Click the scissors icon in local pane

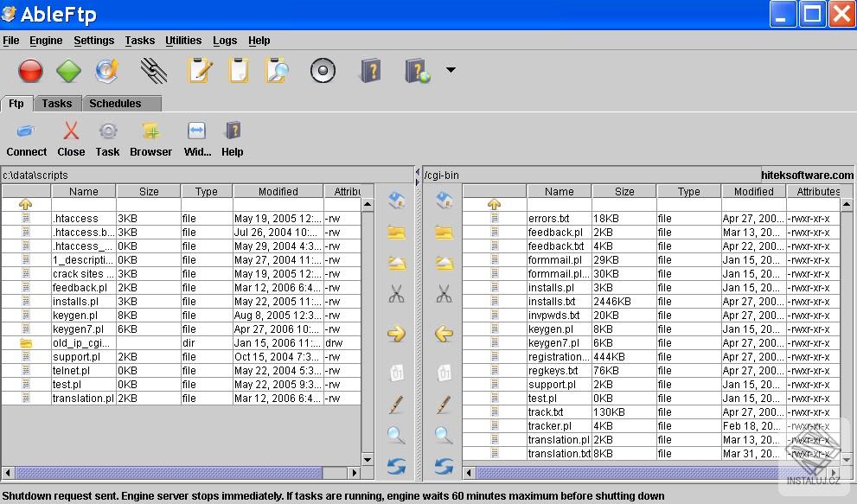[x=396, y=294]
